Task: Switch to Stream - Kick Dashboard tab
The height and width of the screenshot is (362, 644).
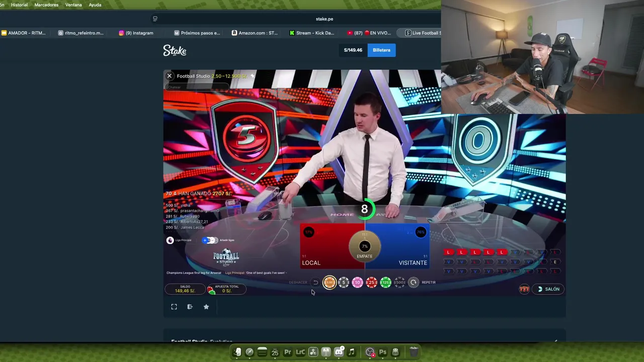Action: point(312,33)
